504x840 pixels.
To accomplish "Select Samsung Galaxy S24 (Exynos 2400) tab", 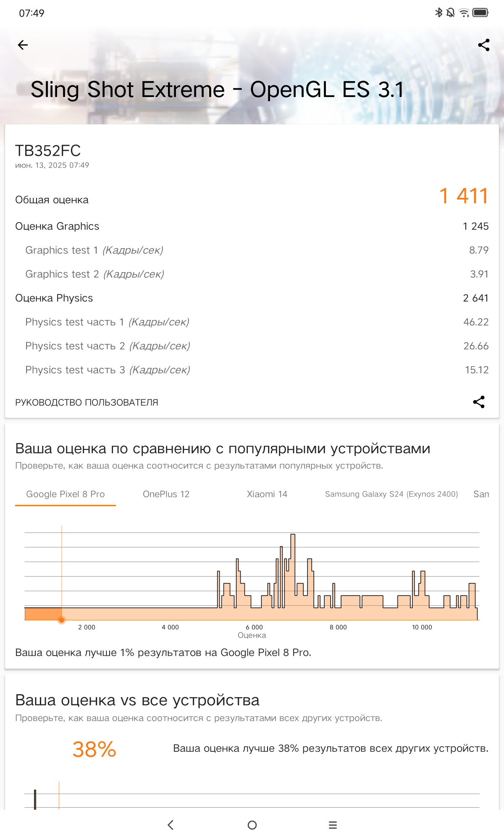I will (x=391, y=494).
